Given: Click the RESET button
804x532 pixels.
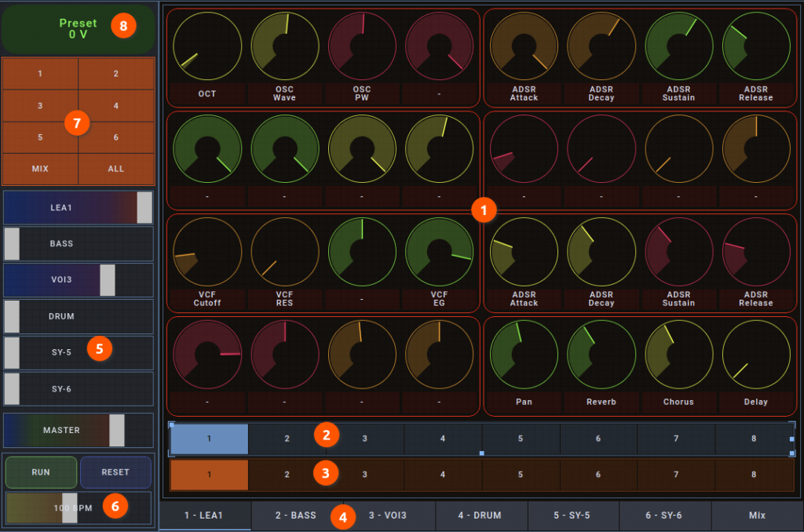Looking at the screenshot, I should (115, 472).
